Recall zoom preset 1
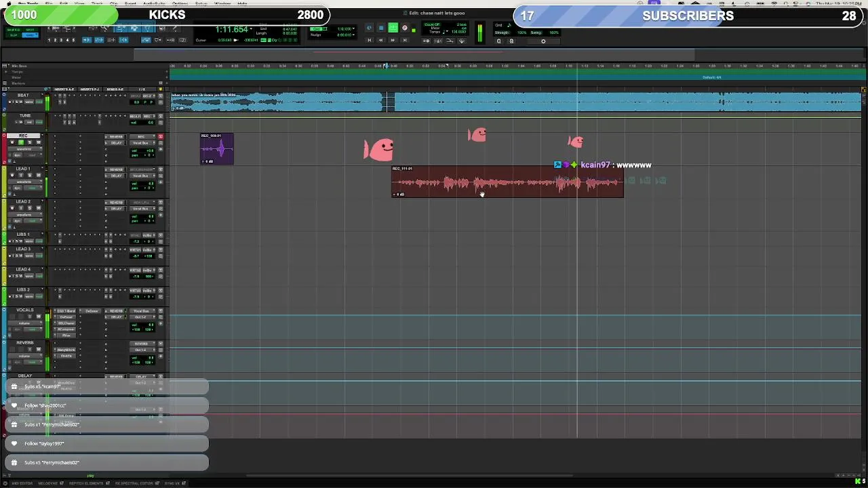868x488 pixels. (x=49, y=40)
